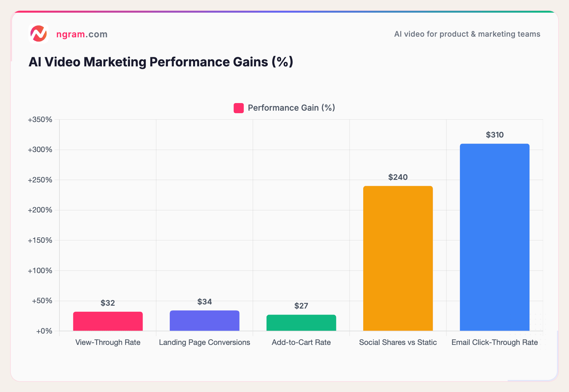
Task: Click the $32 value label
Action: coord(107,303)
